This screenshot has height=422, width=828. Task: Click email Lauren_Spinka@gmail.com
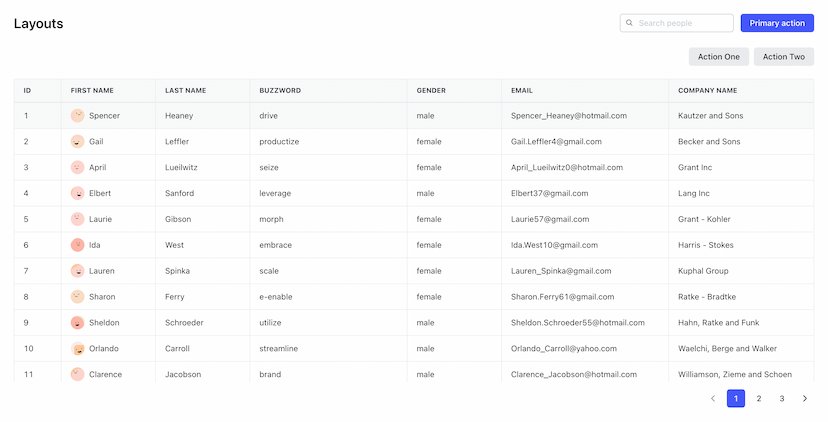pos(561,271)
